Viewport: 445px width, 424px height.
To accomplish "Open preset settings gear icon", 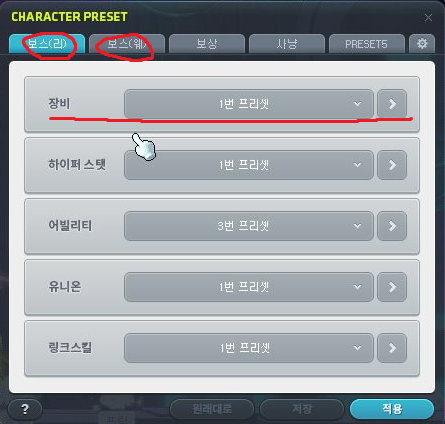I will 422,44.
